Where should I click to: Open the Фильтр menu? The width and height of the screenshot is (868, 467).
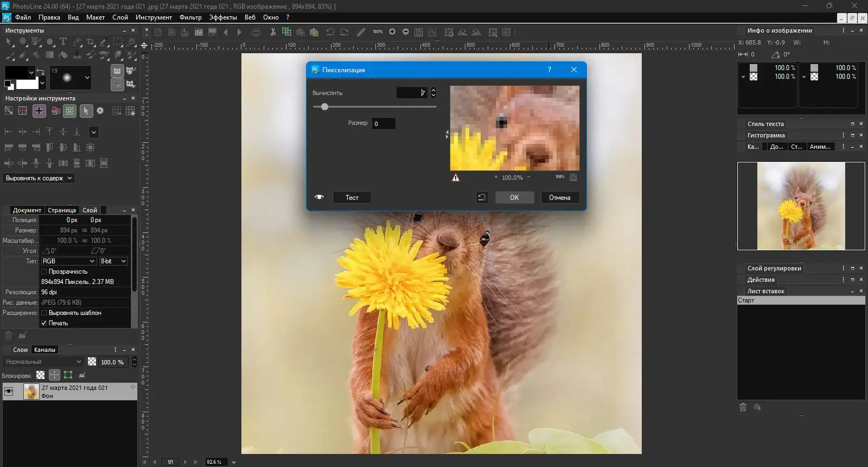[190, 17]
